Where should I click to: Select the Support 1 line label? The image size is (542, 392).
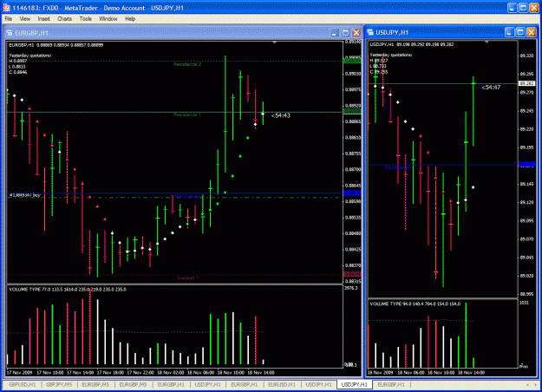coord(187,278)
